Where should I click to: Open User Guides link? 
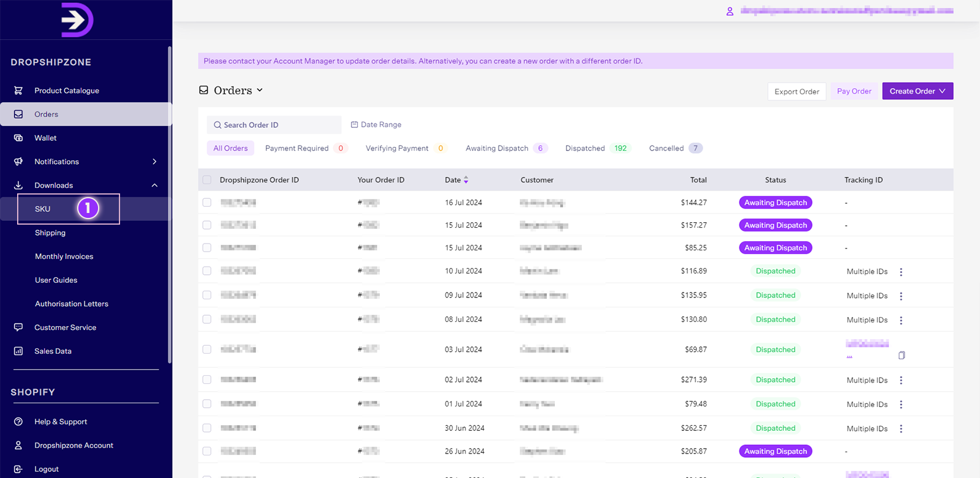(56, 280)
